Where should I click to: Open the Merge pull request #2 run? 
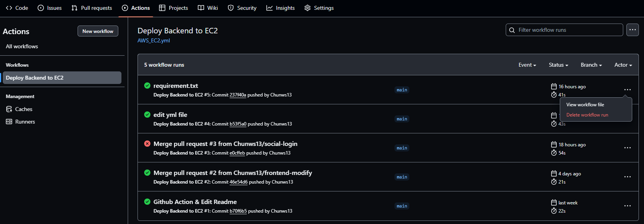pos(233,173)
